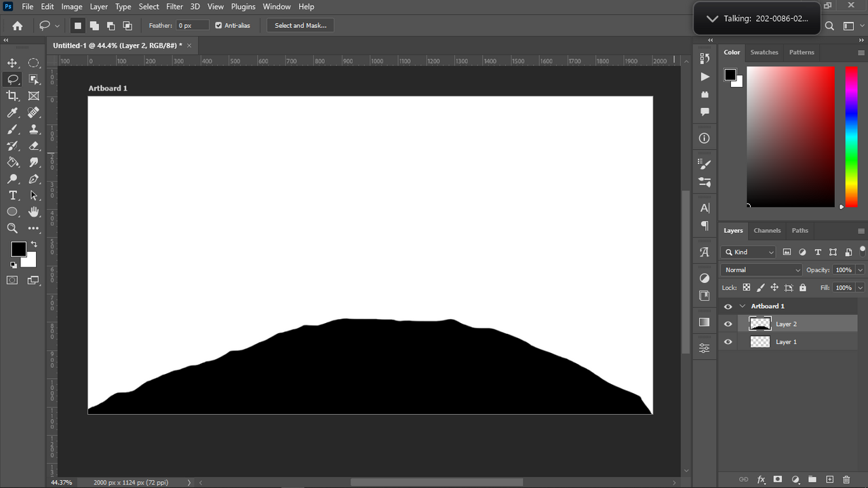Open the Filter menu
Image resolution: width=868 pixels, height=488 pixels.
point(174,7)
